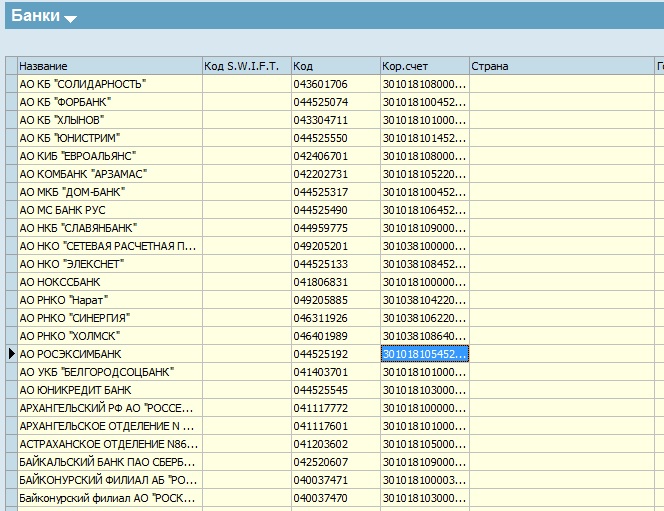This screenshot has height=511, width=664.
Task: Select code cell 044525133
Action: [x=336, y=264]
